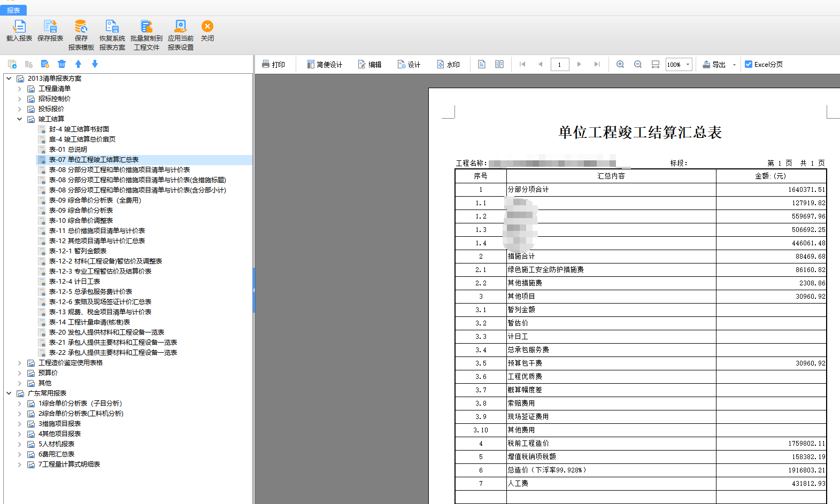The width and height of the screenshot is (840, 504).
Task: Select 封-4 竣工结算书封面
Action: tap(79, 129)
